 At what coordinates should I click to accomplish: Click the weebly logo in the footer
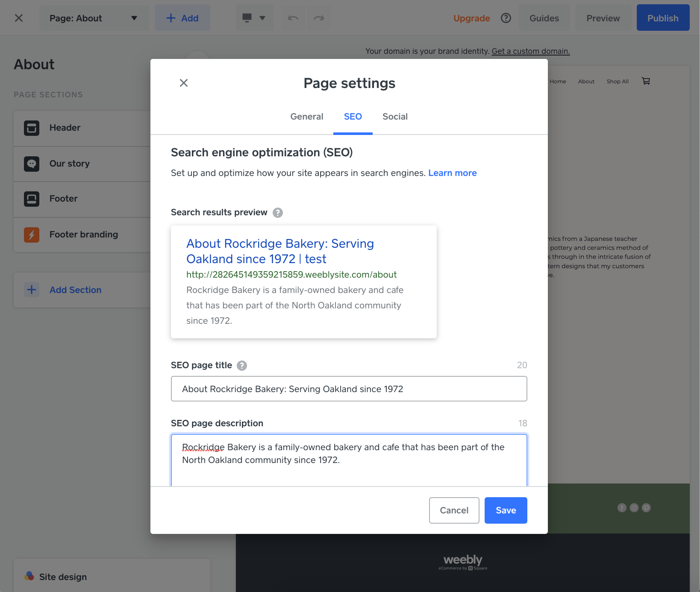coord(463,562)
